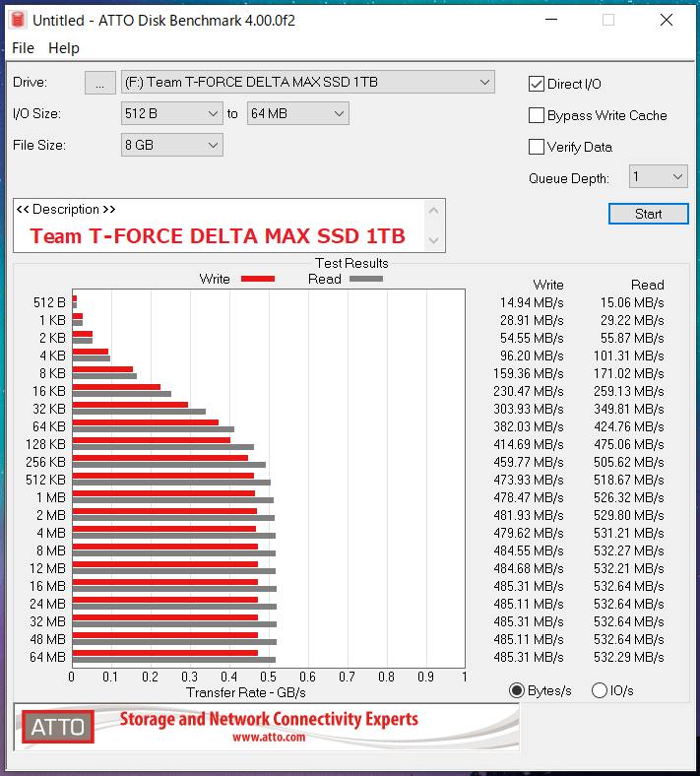Open the minimum I/O Size 512 B dropdown
The height and width of the screenshot is (776, 700).
(x=171, y=114)
